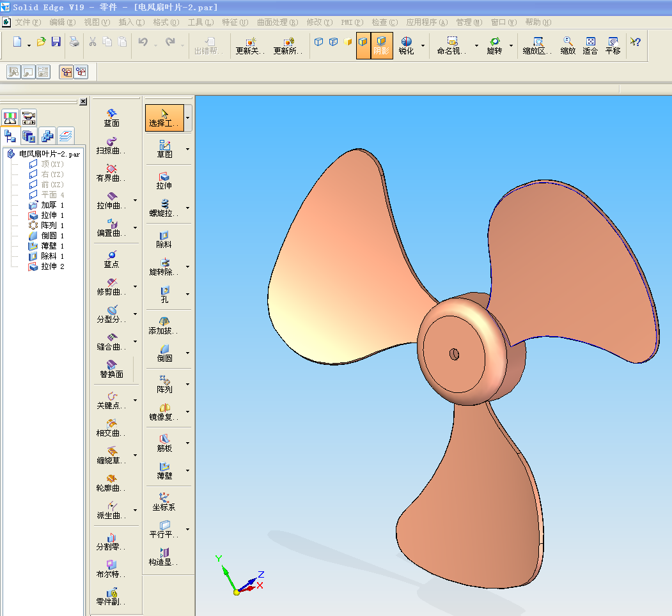
Task: Open the 曲面处理(R) menu
Action: coord(277,22)
